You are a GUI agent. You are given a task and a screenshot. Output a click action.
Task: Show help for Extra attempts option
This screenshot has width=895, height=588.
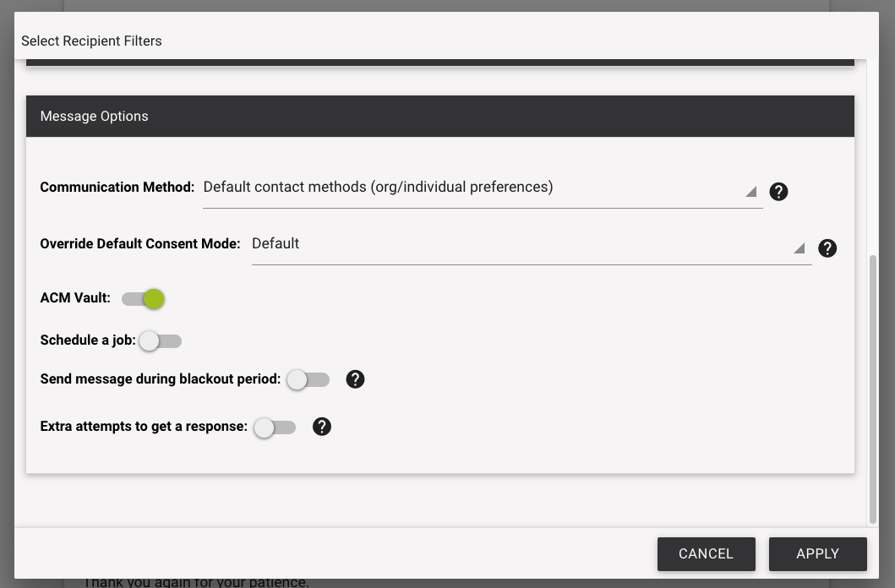pos(322,427)
